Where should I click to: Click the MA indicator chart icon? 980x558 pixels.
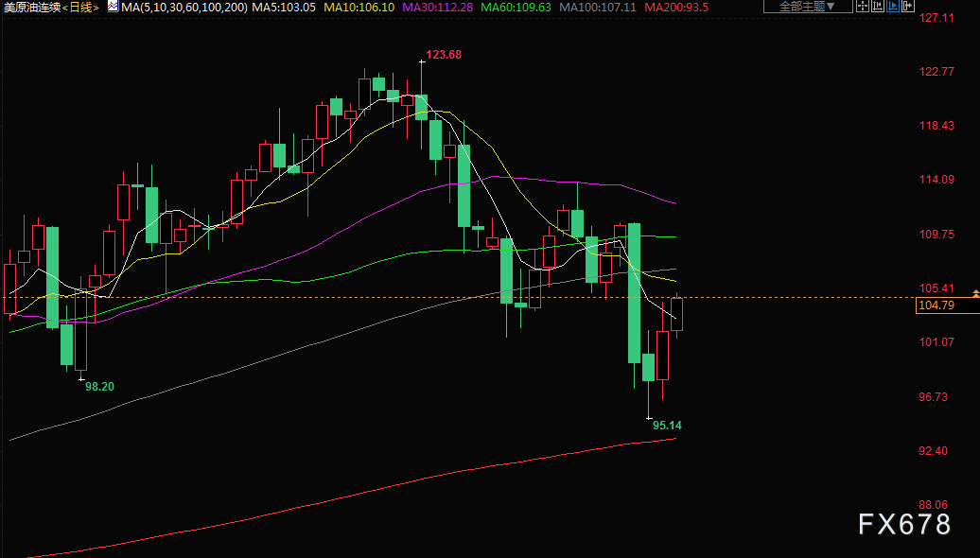(x=113, y=7)
